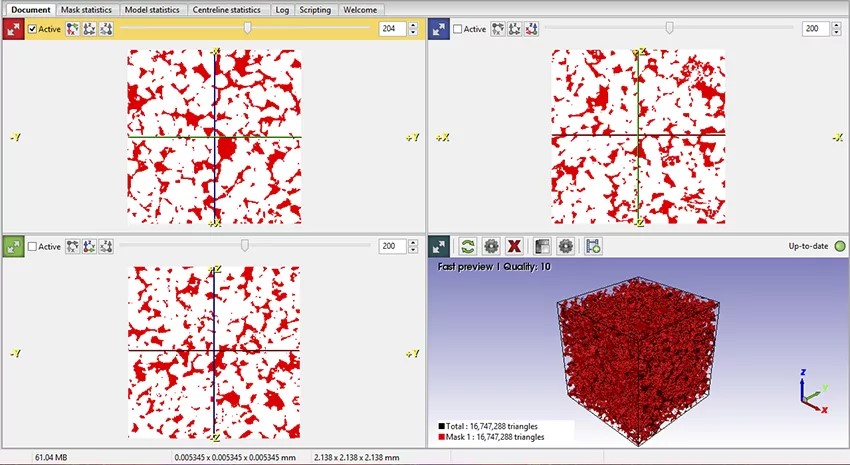
Task: Open first gear settings in 3D toolbar
Action: click(491, 247)
